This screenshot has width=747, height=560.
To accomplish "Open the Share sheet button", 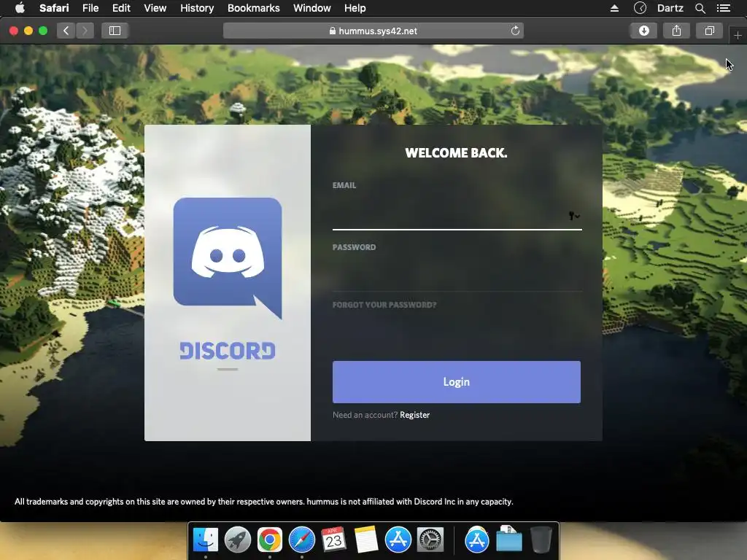I will 676,31.
